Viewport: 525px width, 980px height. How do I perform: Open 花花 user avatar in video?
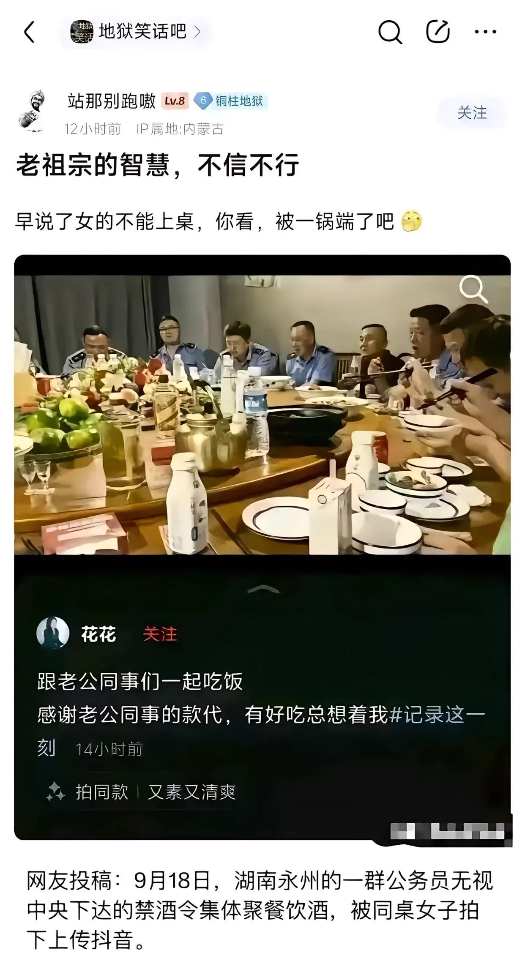53,633
